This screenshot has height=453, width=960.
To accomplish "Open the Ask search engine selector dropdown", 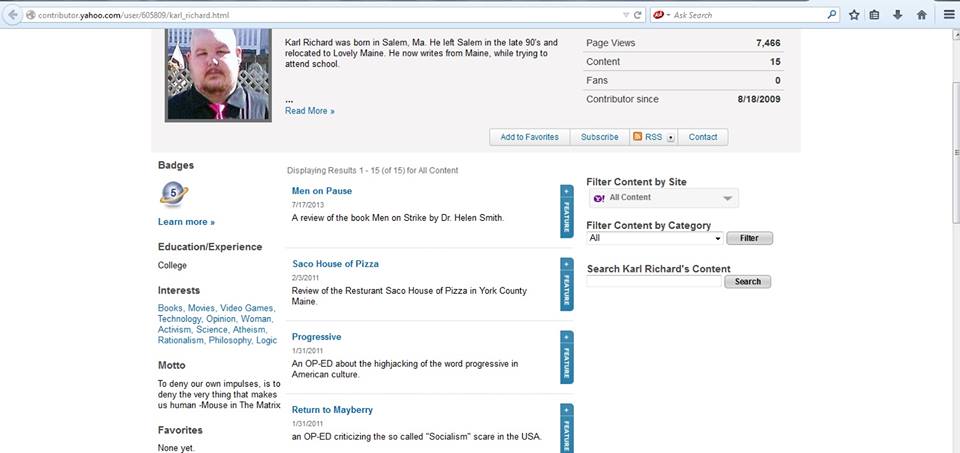I will [x=661, y=15].
